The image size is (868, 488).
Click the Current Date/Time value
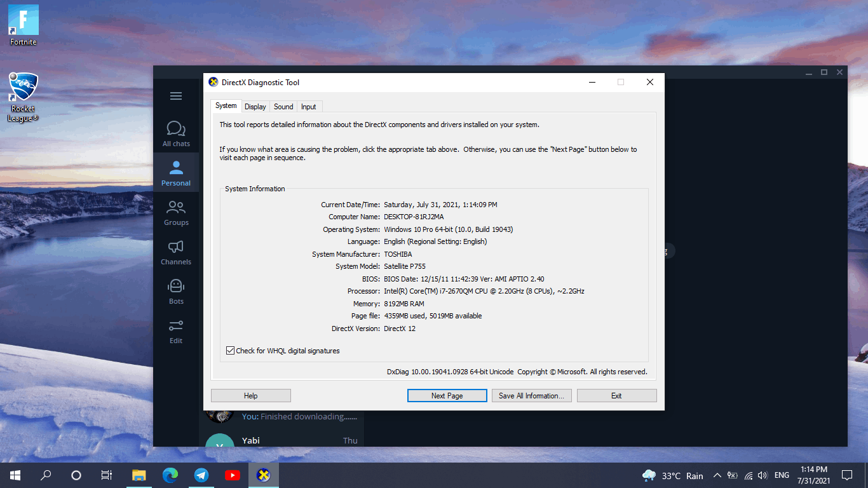[440, 205]
